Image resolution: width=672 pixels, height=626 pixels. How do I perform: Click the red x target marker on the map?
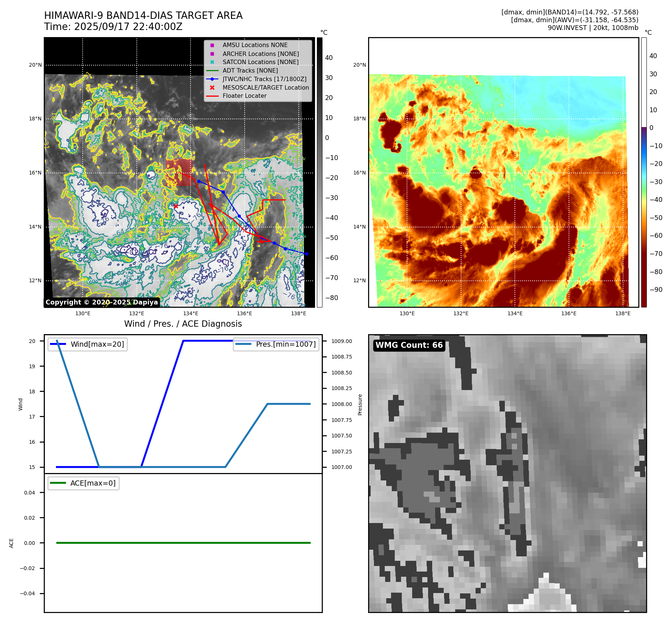tap(176, 206)
